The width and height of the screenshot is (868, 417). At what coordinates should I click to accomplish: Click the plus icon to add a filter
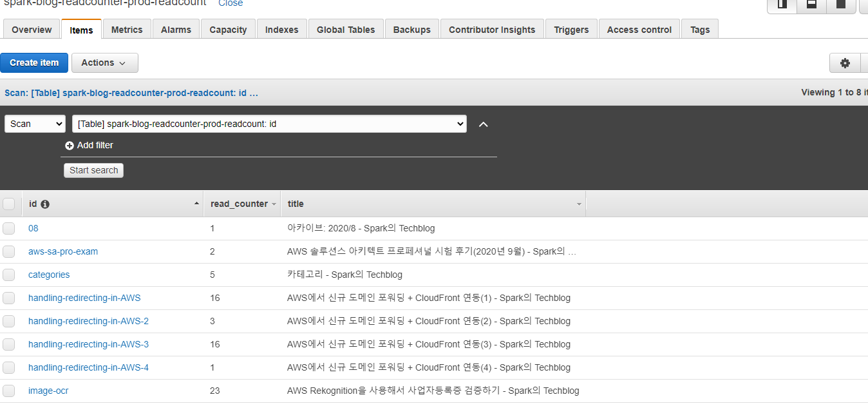[x=70, y=145]
